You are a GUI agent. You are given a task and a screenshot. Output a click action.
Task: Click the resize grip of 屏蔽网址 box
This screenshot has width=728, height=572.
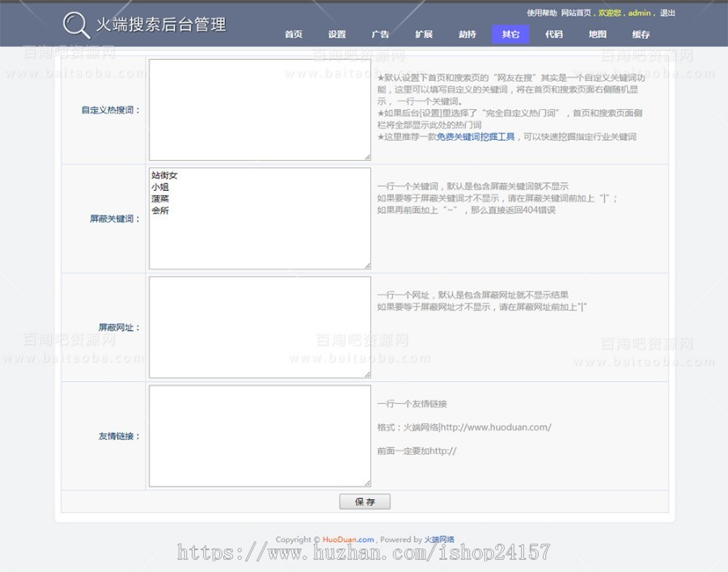coord(367,375)
